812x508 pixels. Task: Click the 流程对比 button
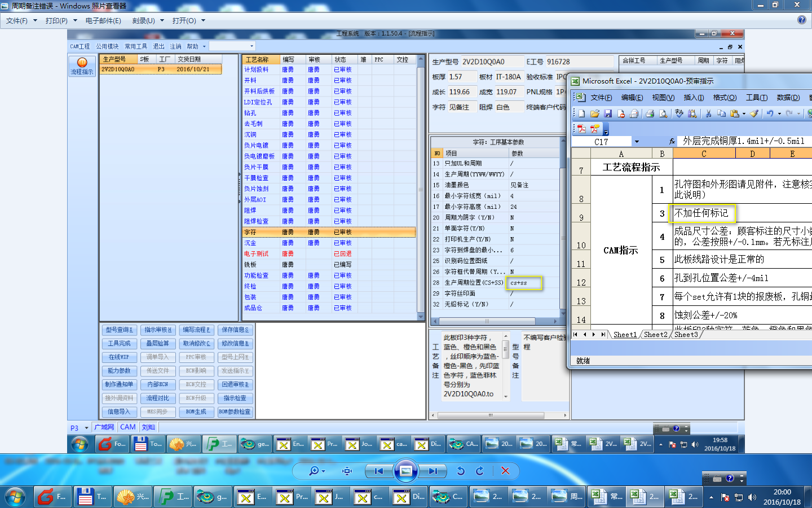coord(157,398)
